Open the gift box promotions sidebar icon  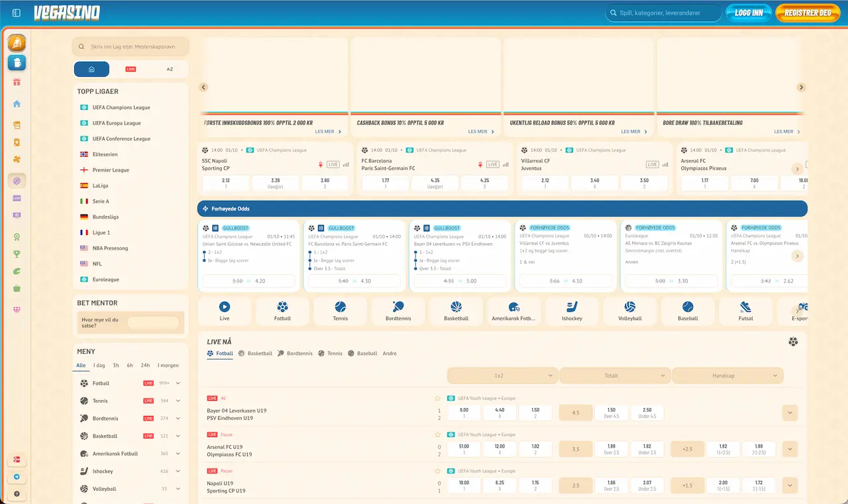click(x=17, y=82)
